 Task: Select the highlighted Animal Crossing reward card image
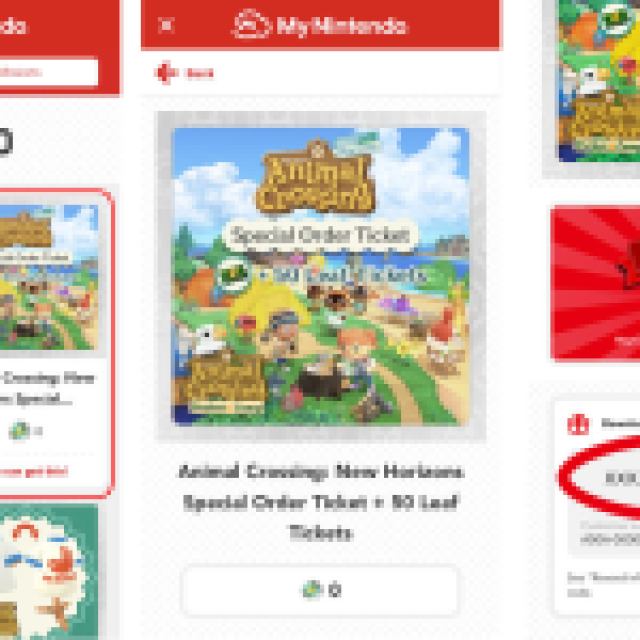point(49,277)
